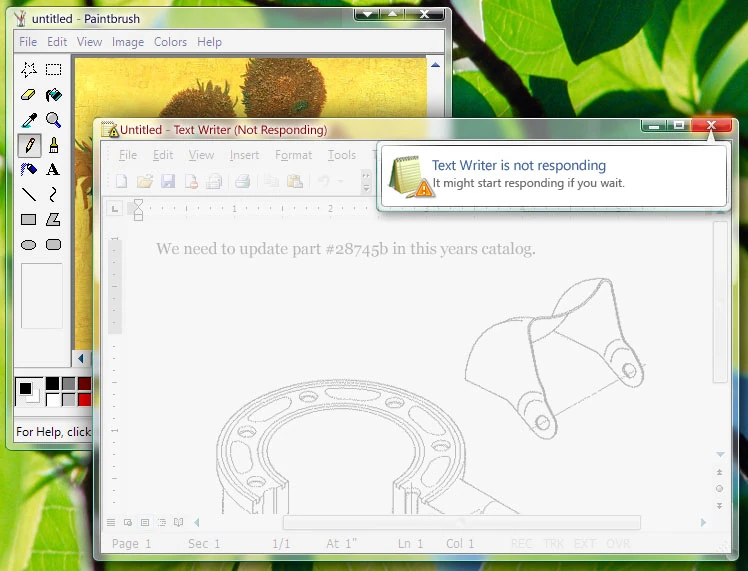This screenshot has height=571, width=748.
Task: Switch to Normal view icon in Text Writer
Action: coord(111,522)
